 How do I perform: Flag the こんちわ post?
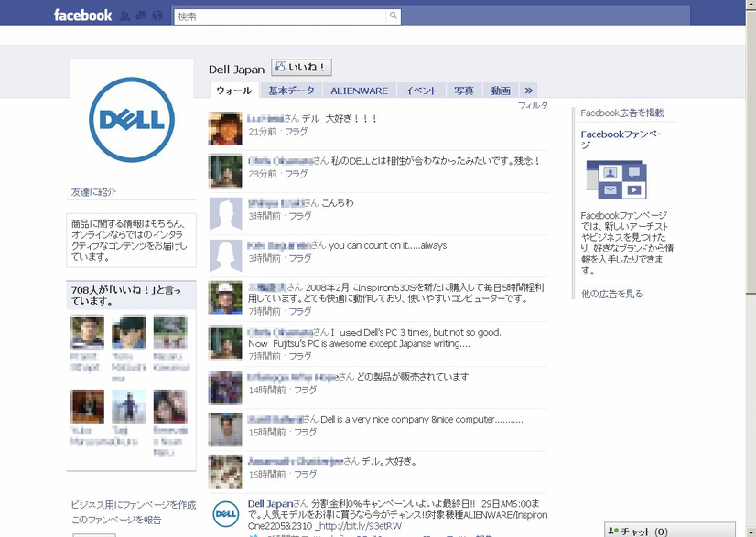tap(300, 216)
